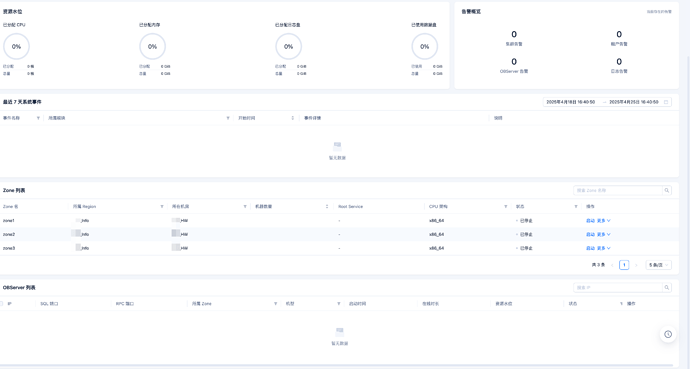
Task: Click the OBServer IP search input field
Action: 618,288
